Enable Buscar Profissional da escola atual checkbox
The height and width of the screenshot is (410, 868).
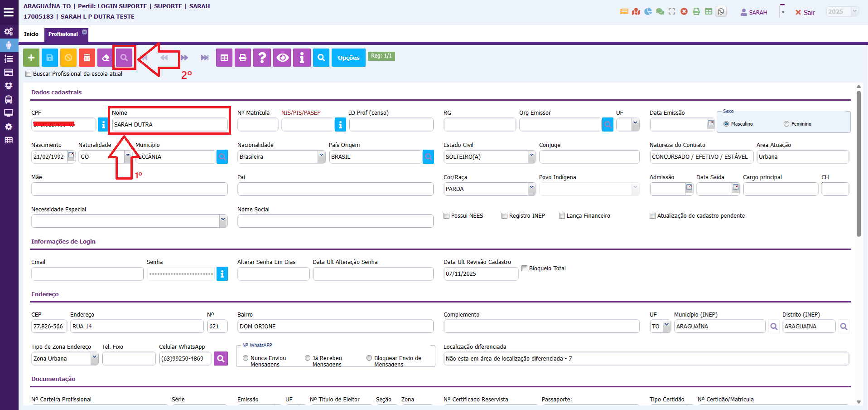click(29, 74)
